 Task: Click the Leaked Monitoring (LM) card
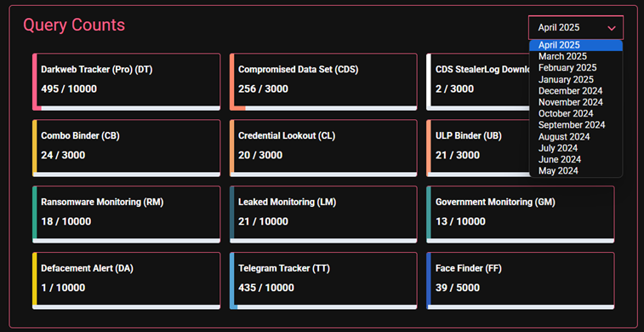323,215
